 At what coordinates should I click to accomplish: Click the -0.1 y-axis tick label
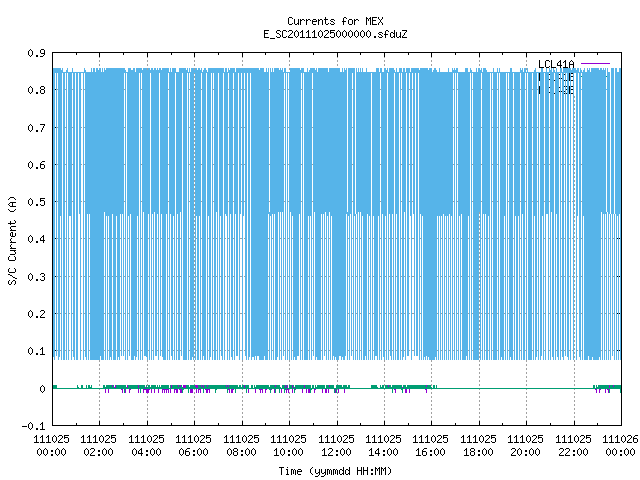(33, 426)
